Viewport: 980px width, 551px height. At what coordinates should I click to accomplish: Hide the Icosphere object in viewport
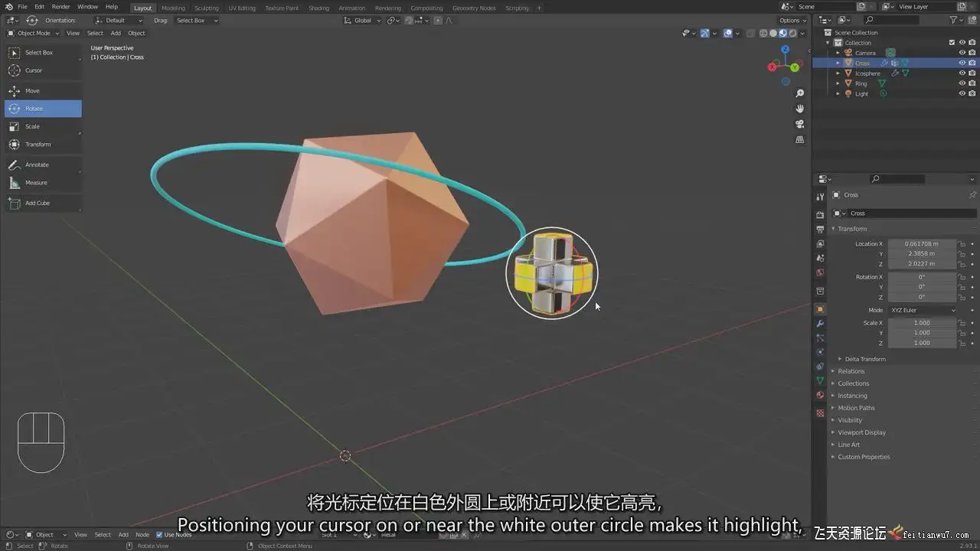click(x=962, y=73)
